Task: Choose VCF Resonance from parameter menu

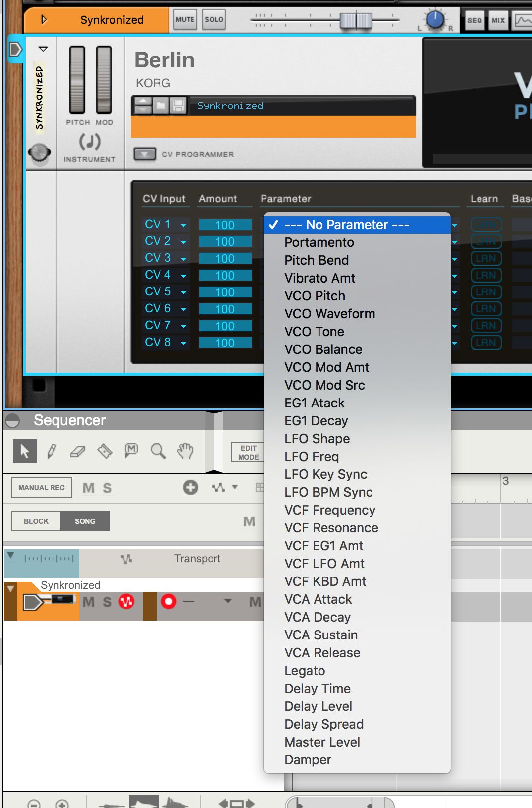Action: coord(357,528)
